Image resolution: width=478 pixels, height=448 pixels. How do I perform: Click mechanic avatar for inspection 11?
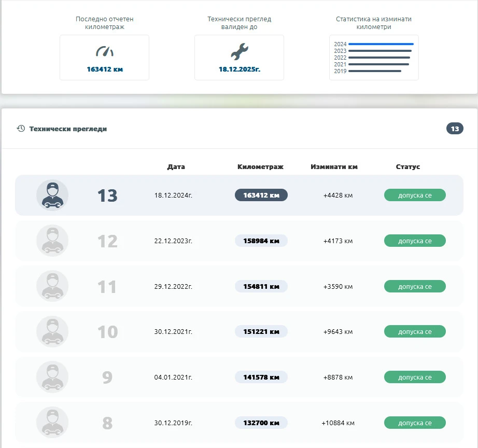(x=52, y=286)
